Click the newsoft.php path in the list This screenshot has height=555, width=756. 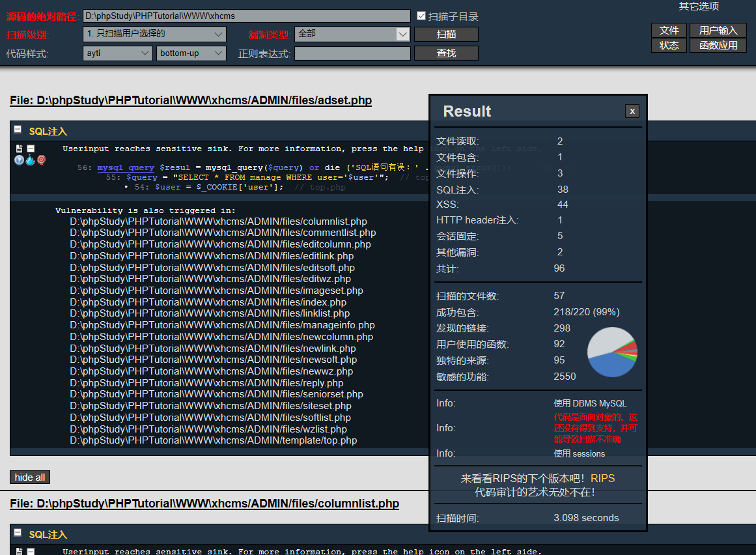[x=214, y=360]
